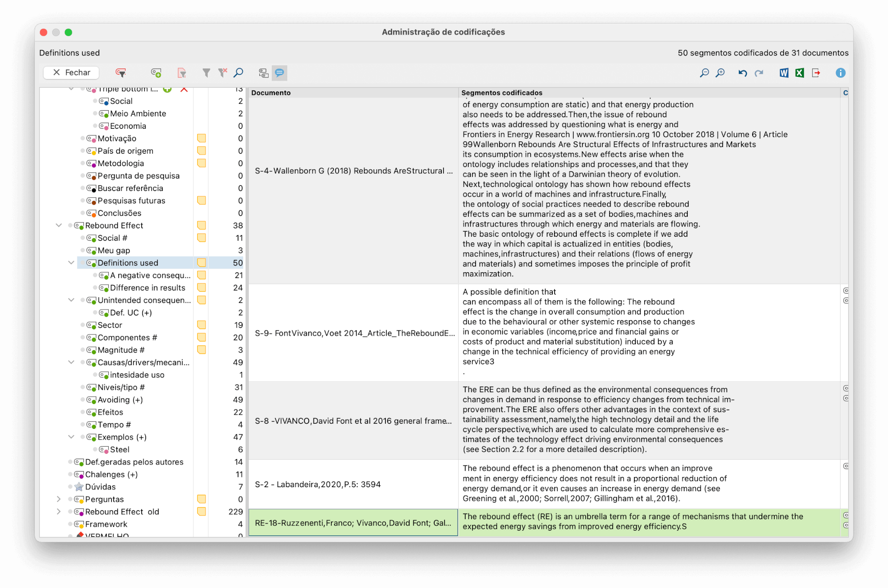This screenshot has height=588, width=888.
Task: Click the undo arrow icon
Action: click(x=742, y=73)
